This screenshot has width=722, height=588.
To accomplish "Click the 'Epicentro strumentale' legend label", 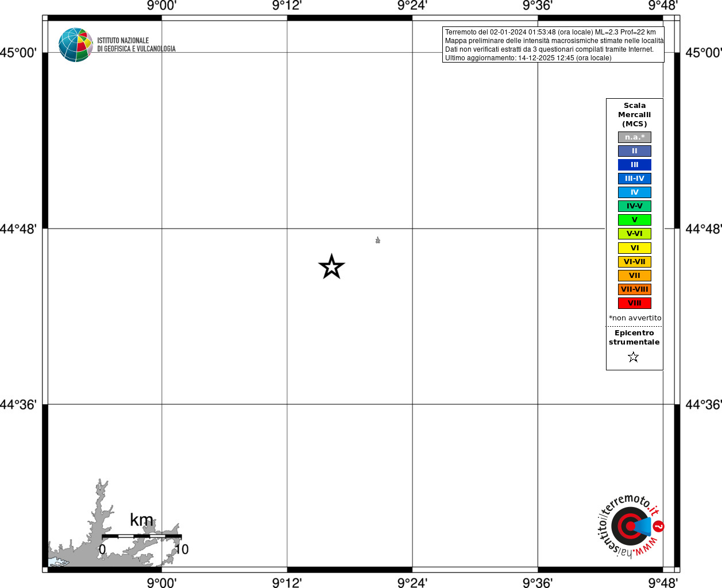I will [634, 338].
